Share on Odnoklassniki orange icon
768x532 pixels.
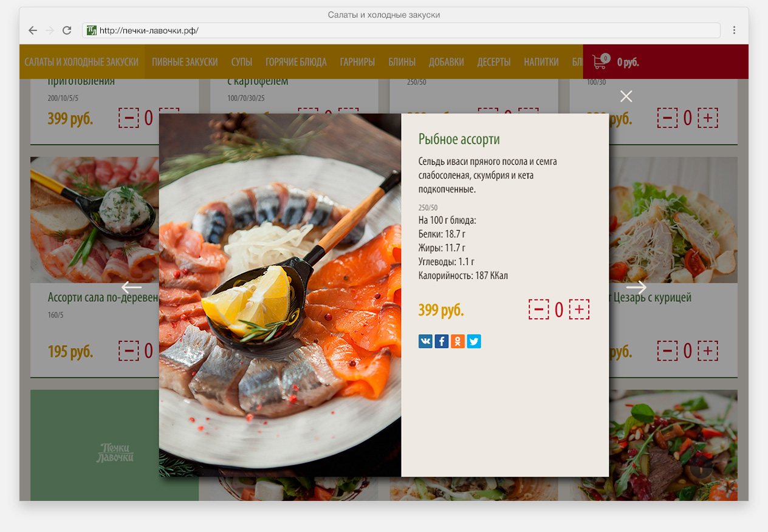tap(458, 341)
